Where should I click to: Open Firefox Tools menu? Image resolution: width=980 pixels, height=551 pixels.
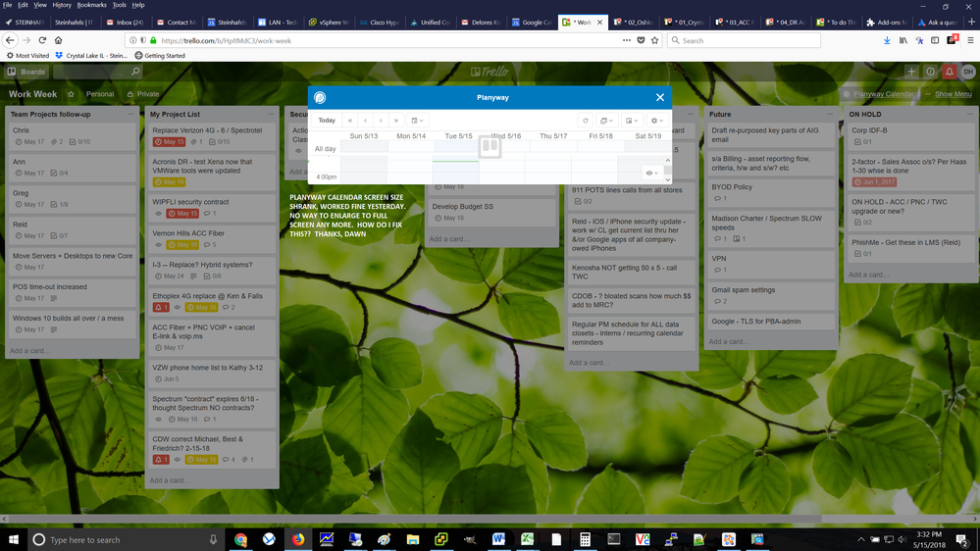[119, 5]
